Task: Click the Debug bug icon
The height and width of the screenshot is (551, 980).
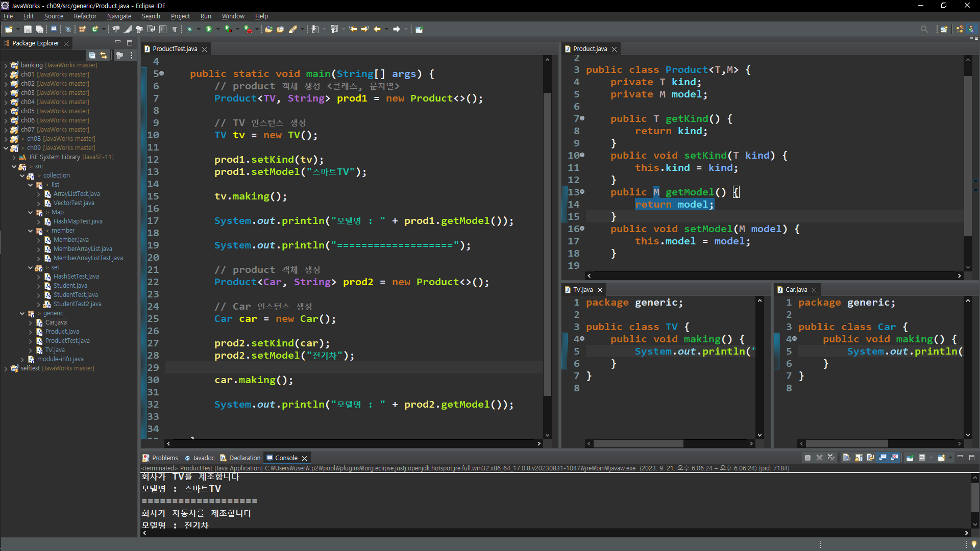Action: (189, 29)
